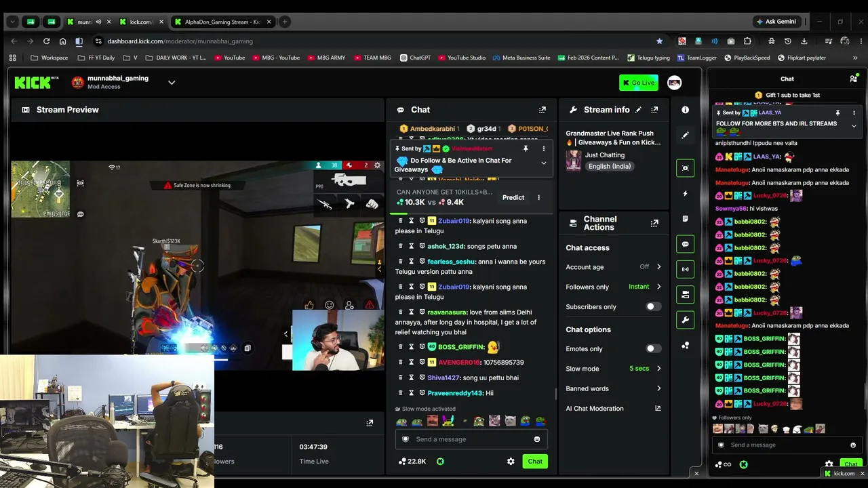This screenshot has width=868, height=488.
Task: Open the browser tab search dropdown
Action: point(12,22)
